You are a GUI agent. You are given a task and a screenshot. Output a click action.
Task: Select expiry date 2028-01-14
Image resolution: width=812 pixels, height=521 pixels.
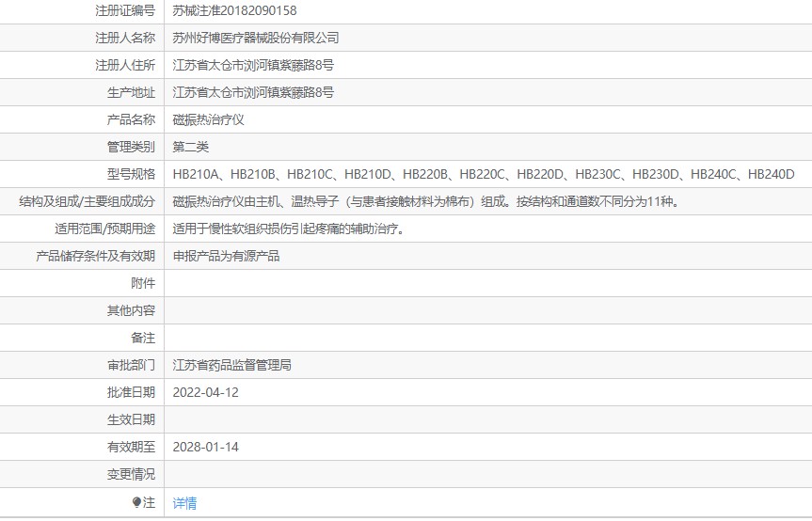pos(206,448)
